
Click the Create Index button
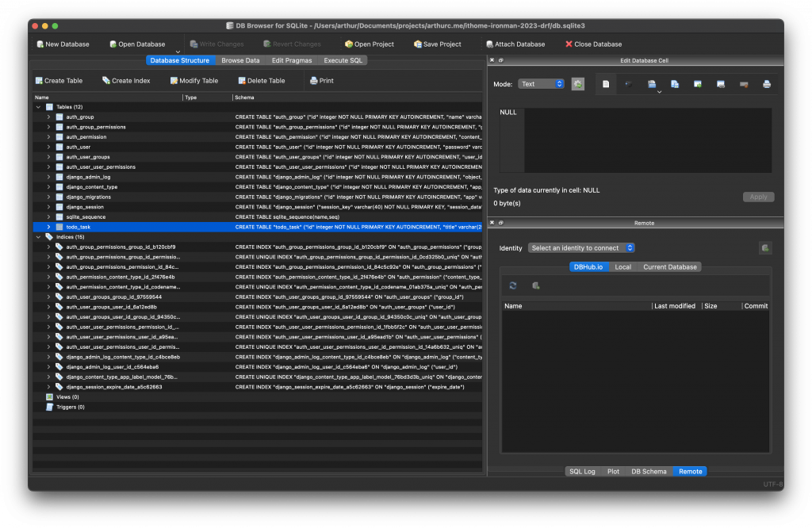click(x=126, y=80)
